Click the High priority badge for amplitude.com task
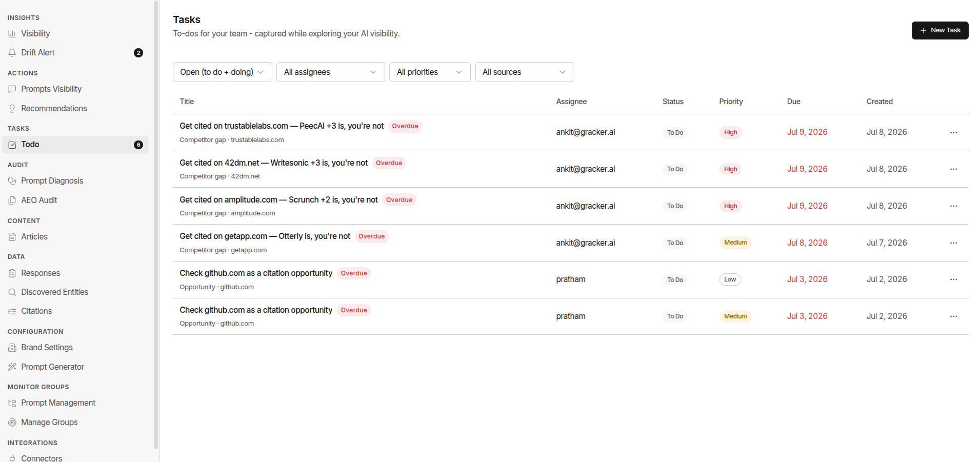This screenshot has width=980, height=462. pyautogui.click(x=730, y=206)
